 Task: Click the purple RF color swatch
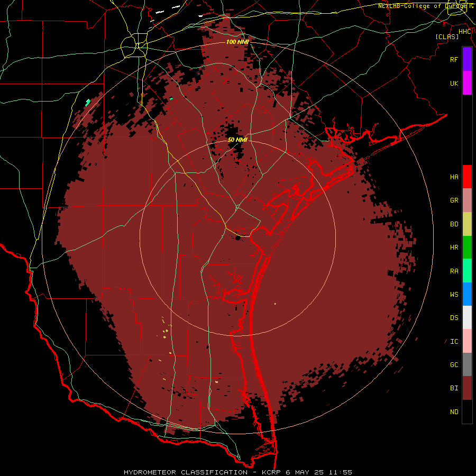(x=467, y=59)
